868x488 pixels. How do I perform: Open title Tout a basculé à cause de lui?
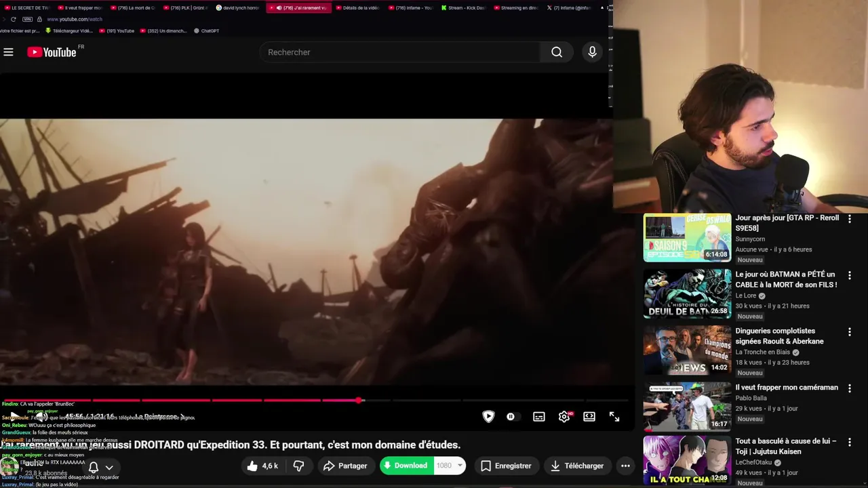[786, 446]
